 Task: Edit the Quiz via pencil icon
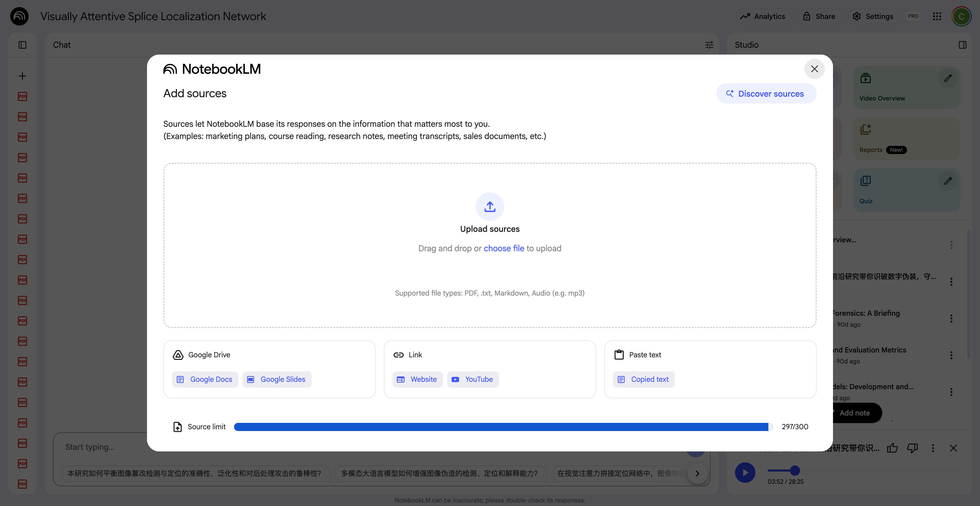(948, 181)
